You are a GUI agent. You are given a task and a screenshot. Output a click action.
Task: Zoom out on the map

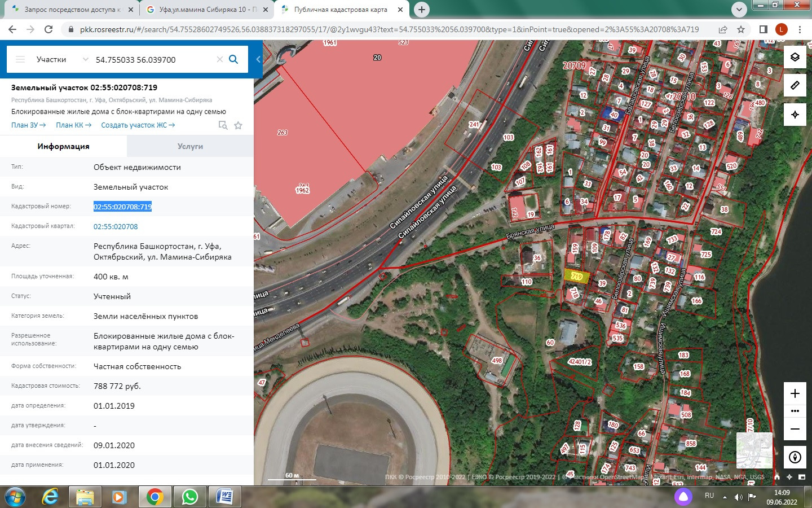(795, 429)
